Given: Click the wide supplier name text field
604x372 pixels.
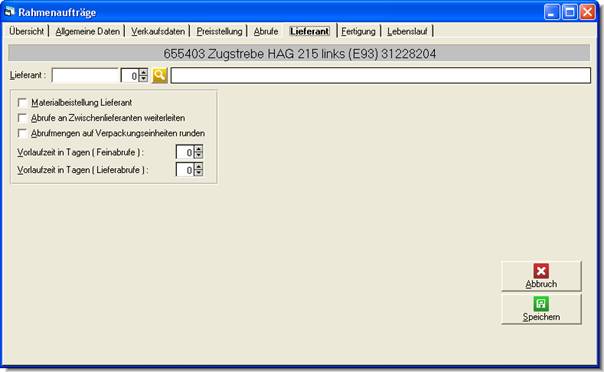Looking at the screenshot, I should (381, 75).
